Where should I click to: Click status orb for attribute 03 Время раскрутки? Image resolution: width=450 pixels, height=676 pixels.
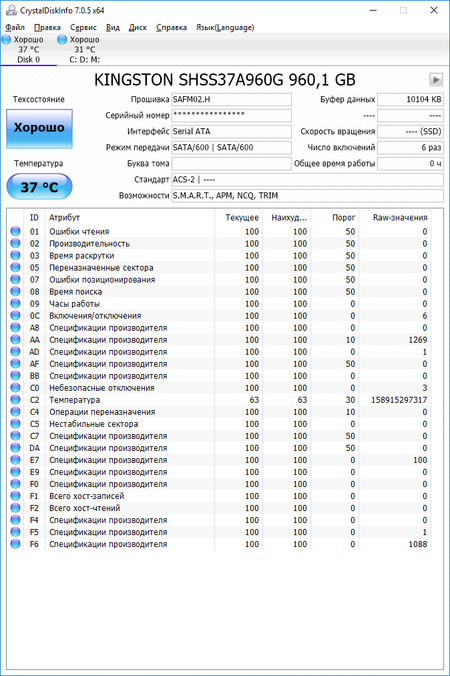tap(16, 256)
